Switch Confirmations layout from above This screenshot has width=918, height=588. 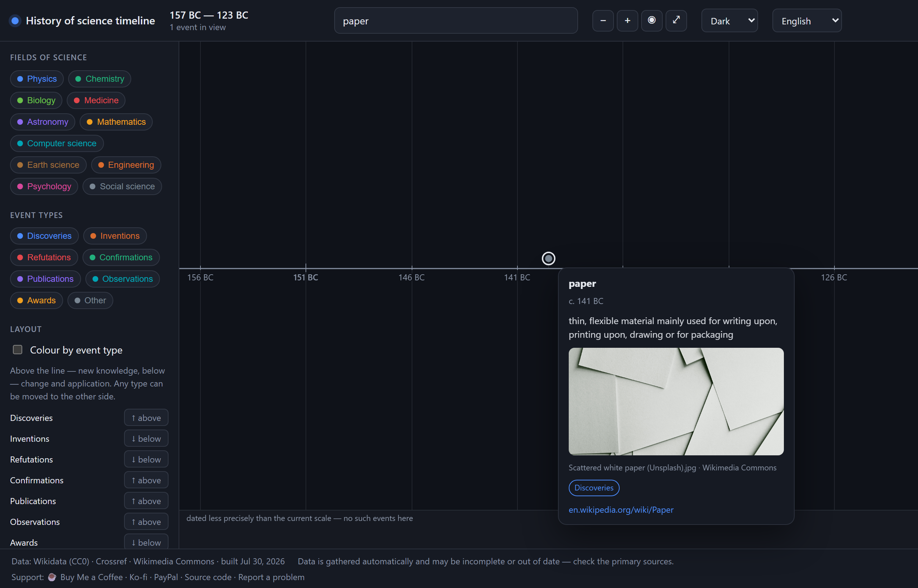tap(146, 480)
